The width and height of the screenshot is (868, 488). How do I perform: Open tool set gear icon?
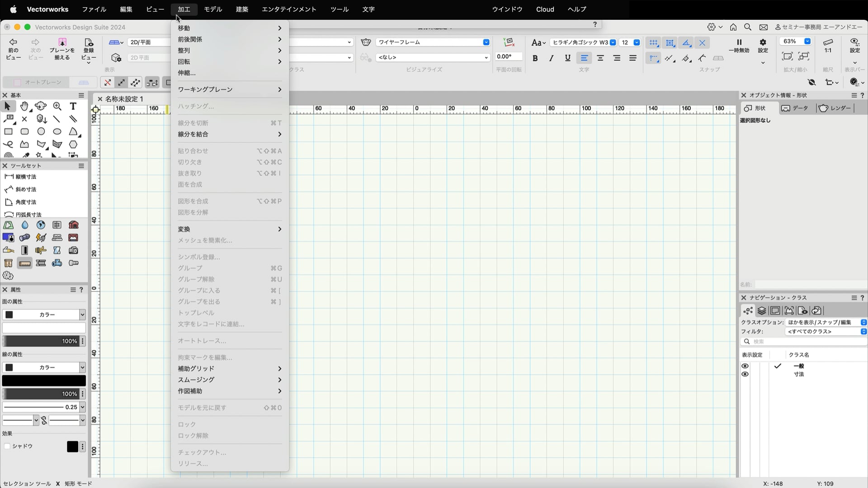(8, 276)
